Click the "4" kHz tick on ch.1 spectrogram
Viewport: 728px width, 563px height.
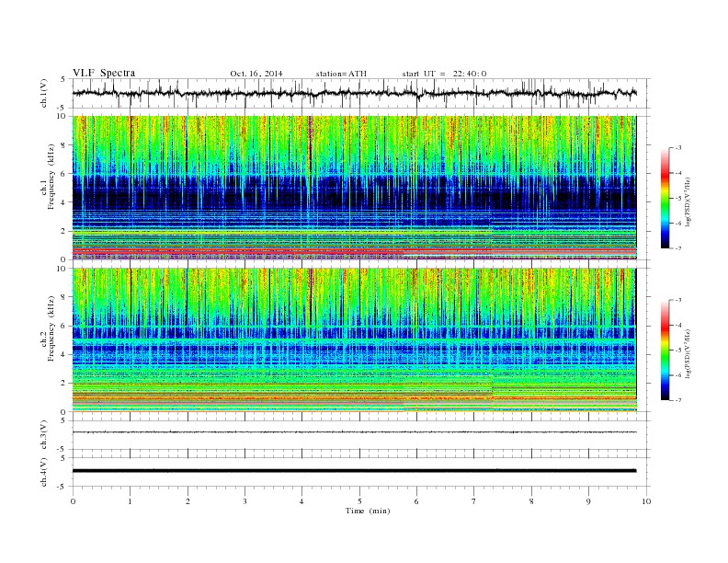(x=63, y=202)
